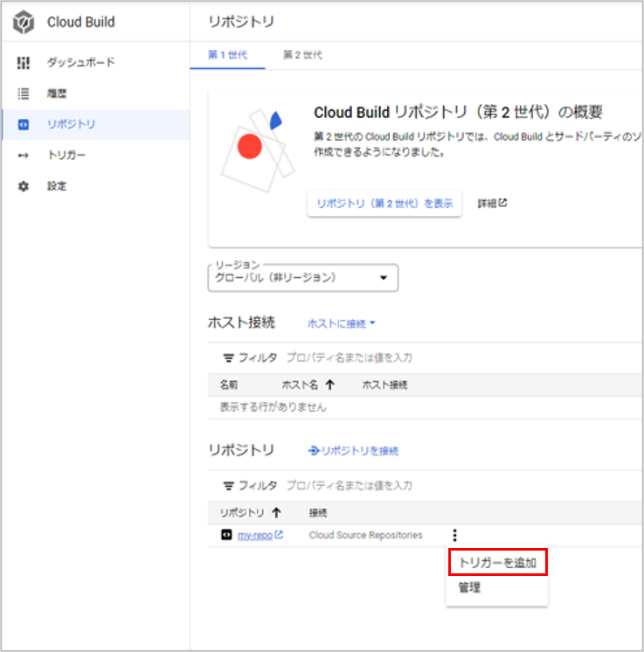Image resolution: width=644 pixels, height=652 pixels.
Task: Open three-dot menu for my-repo row
Action: [x=454, y=536]
